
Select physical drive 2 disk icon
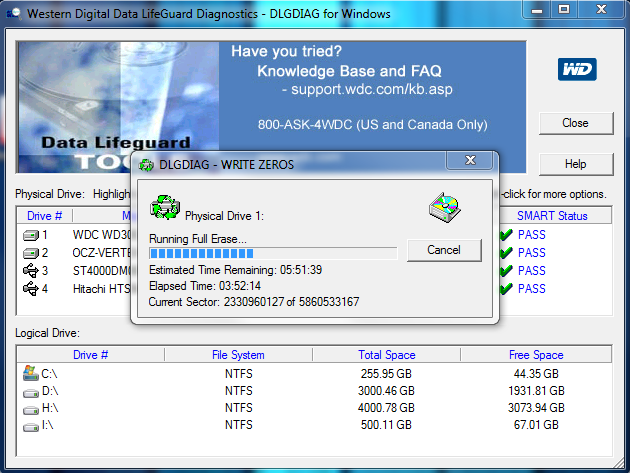[x=31, y=253]
